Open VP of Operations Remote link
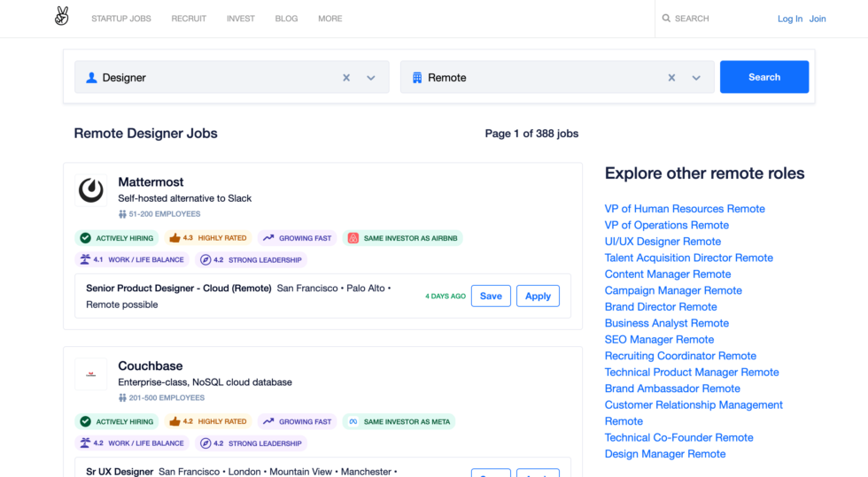This screenshot has height=477, width=868. [666, 225]
